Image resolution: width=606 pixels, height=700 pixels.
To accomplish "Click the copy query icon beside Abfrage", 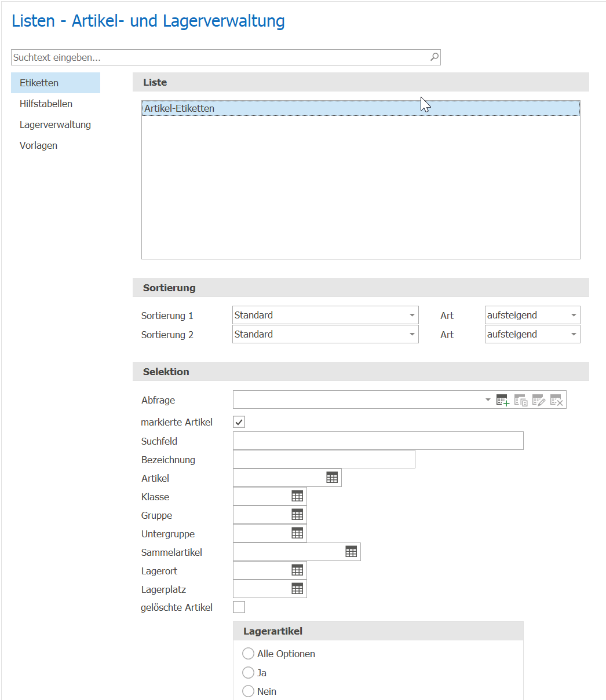I will click(x=521, y=400).
